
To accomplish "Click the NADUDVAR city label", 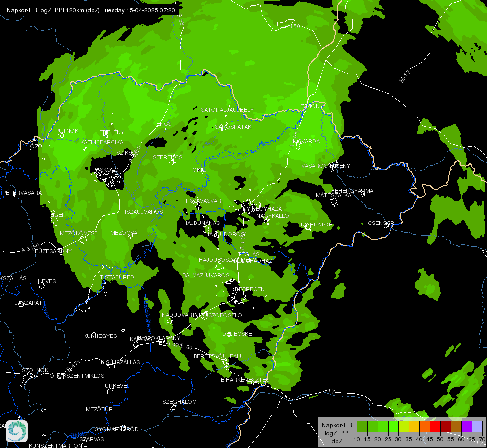I will 176,315.
